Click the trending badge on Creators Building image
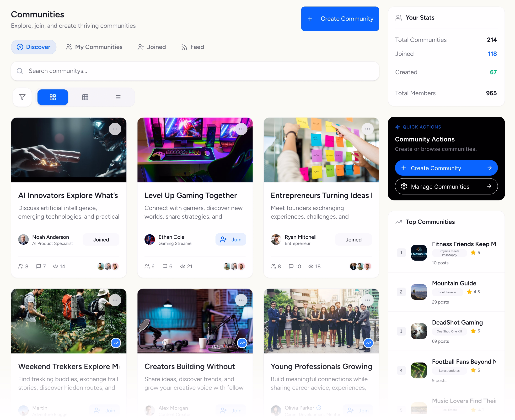The image size is (515, 420). (242, 343)
